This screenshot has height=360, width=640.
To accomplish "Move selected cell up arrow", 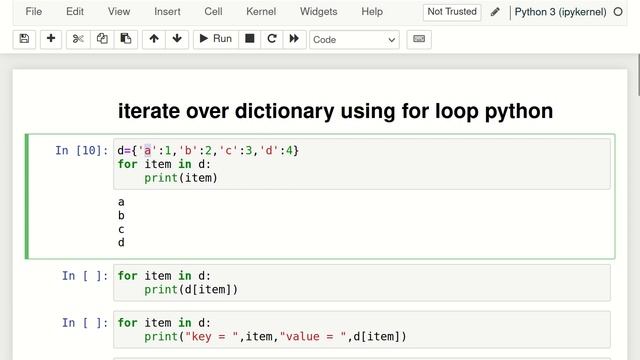I will [x=154, y=39].
